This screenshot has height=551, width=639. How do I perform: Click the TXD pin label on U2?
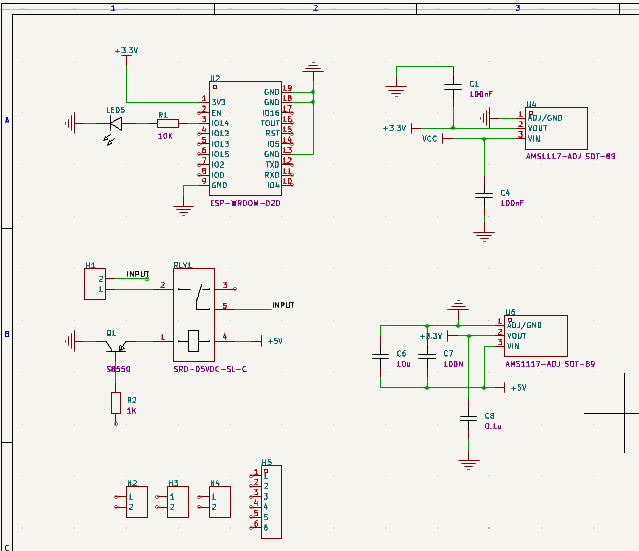click(x=273, y=165)
